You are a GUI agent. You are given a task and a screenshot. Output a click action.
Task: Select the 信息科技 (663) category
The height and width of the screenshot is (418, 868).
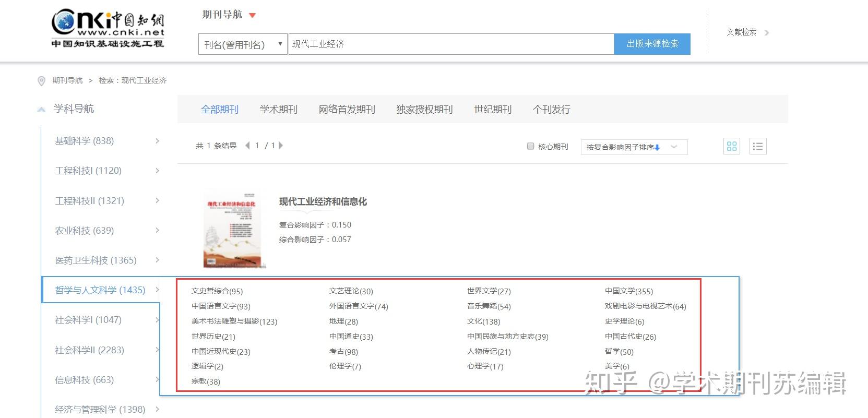coord(85,380)
